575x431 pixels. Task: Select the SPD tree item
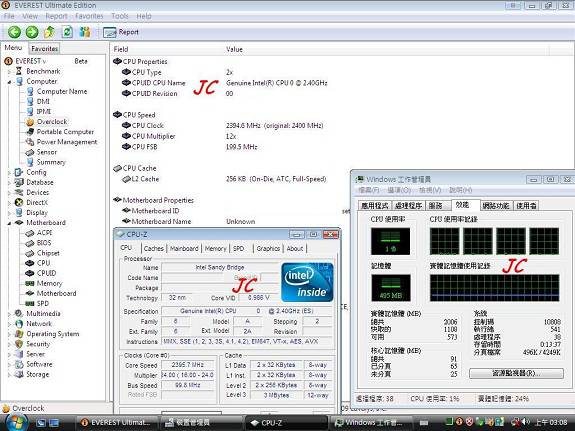43,303
